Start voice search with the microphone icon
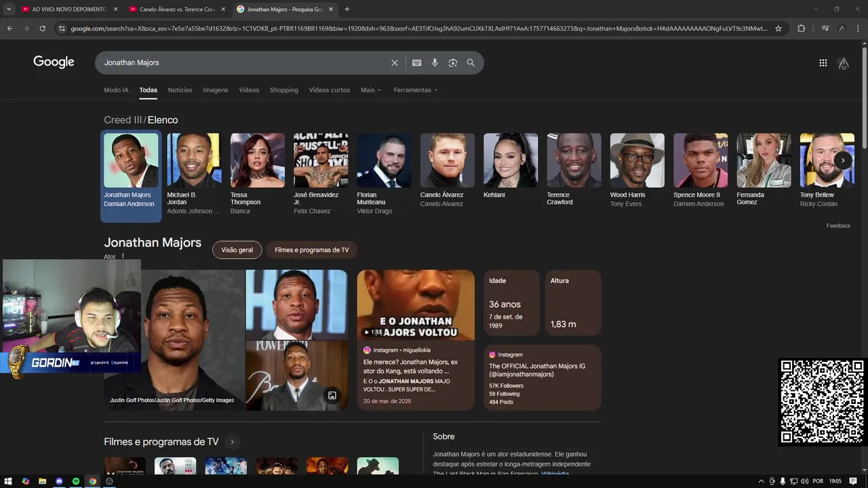Image resolution: width=868 pixels, height=488 pixels. pos(435,62)
